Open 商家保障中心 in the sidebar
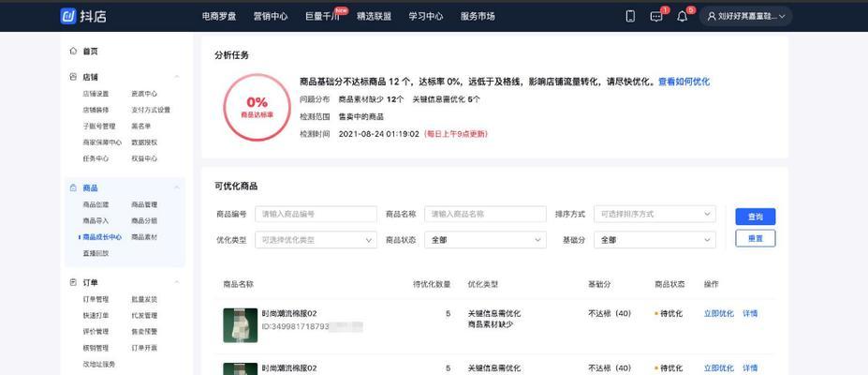 (x=102, y=142)
